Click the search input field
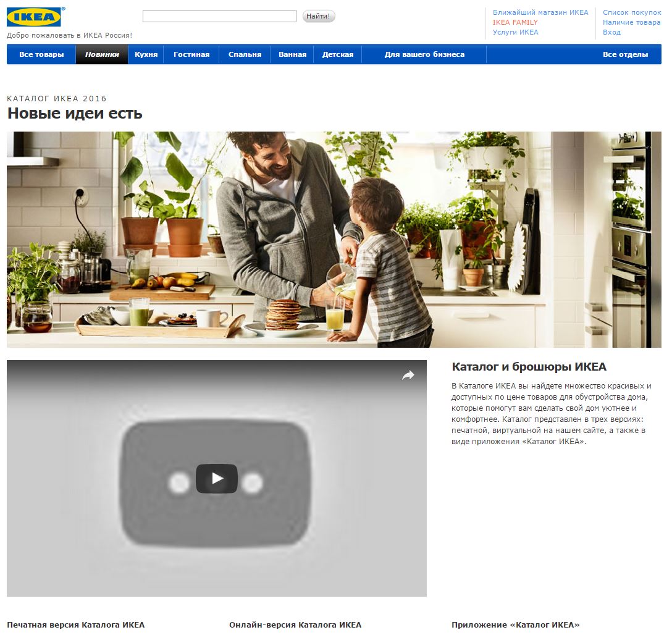 pyautogui.click(x=219, y=16)
